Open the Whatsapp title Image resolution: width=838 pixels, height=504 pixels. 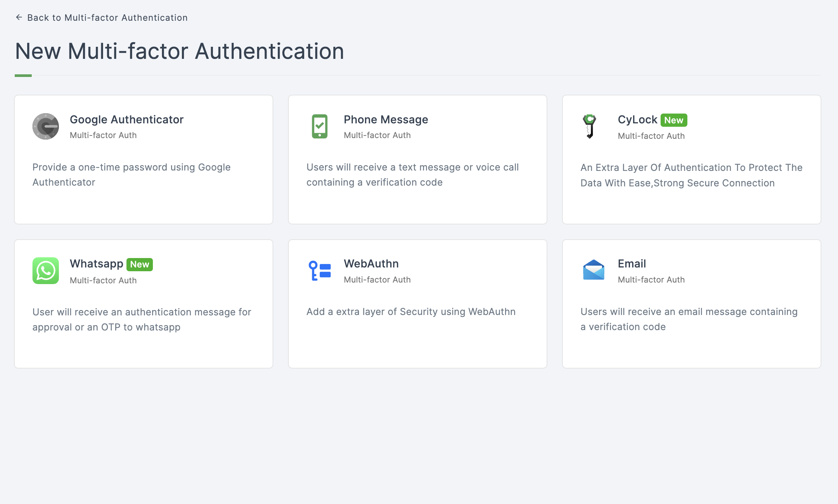(x=97, y=264)
